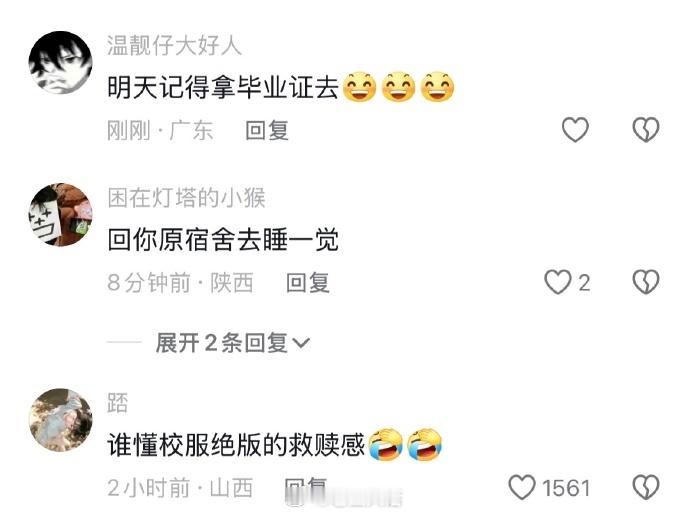Like the comment by 温靓仔大好人

tap(575, 130)
